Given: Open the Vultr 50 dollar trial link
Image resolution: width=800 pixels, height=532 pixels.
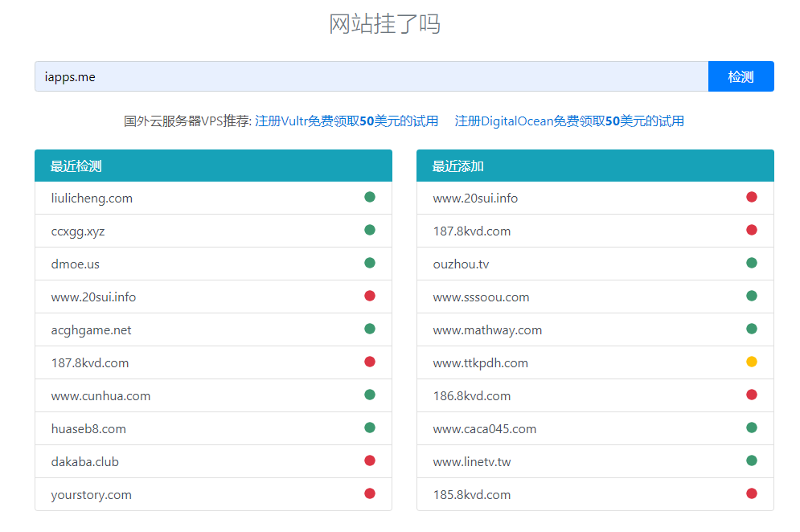Looking at the screenshot, I should pos(347,121).
